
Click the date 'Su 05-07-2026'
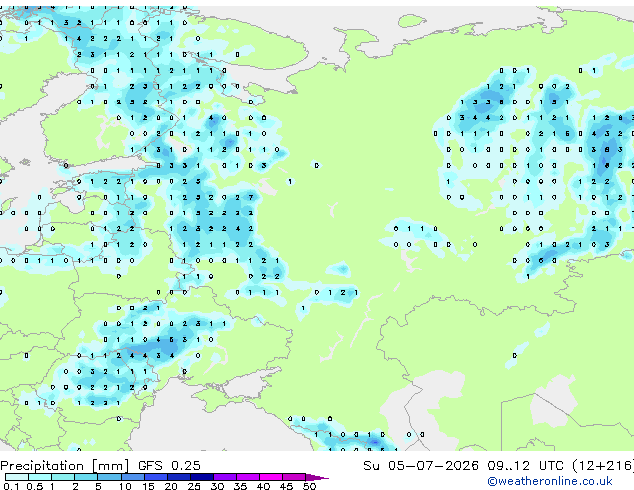(x=421, y=466)
